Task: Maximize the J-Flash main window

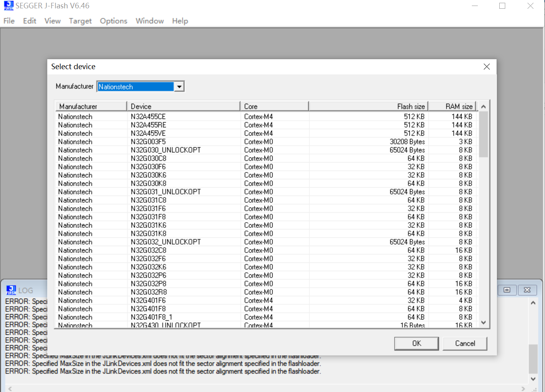Action: pos(502,6)
